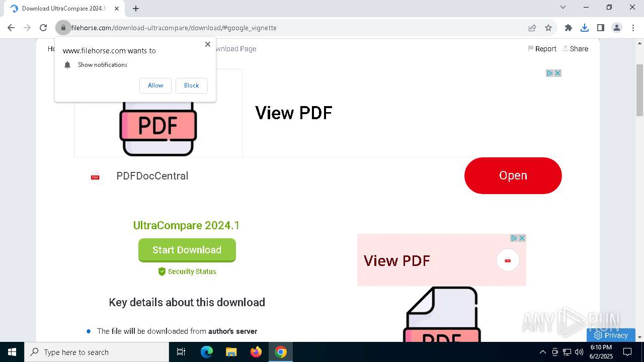Allow filehorse.com notifications
The height and width of the screenshot is (362, 644).
[155, 85]
